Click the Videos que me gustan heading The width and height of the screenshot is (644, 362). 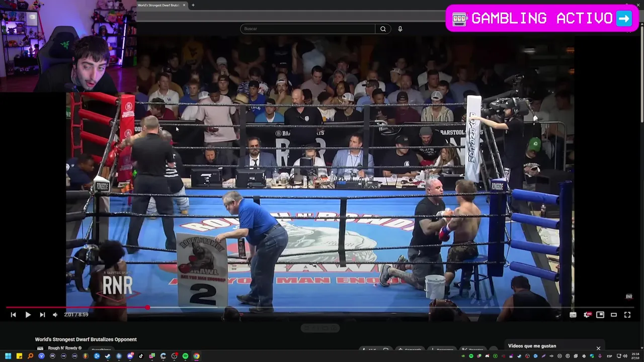(x=532, y=346)
